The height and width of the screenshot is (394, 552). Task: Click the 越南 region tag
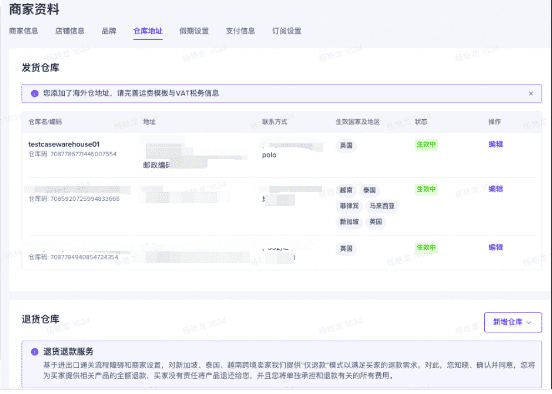(x=346, y=190)
